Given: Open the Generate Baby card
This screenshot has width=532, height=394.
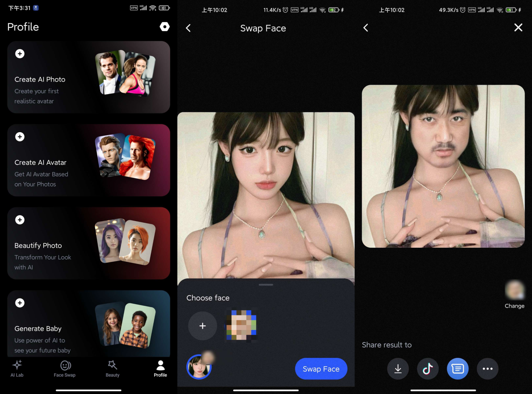Looking at the screenshot, I should coord(89,323).
